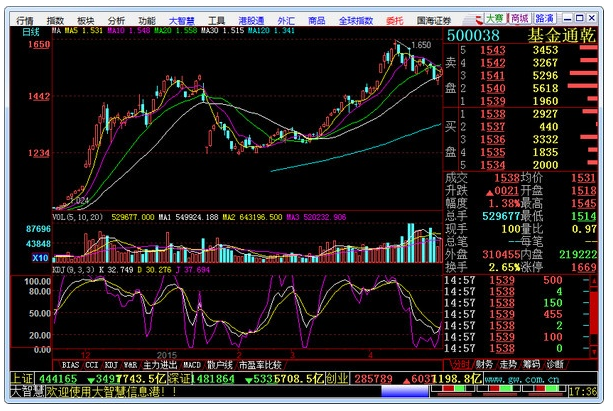Click the 深证 index label in status bar
Viewport: 613px width, 411px height.
coord(179,379)
